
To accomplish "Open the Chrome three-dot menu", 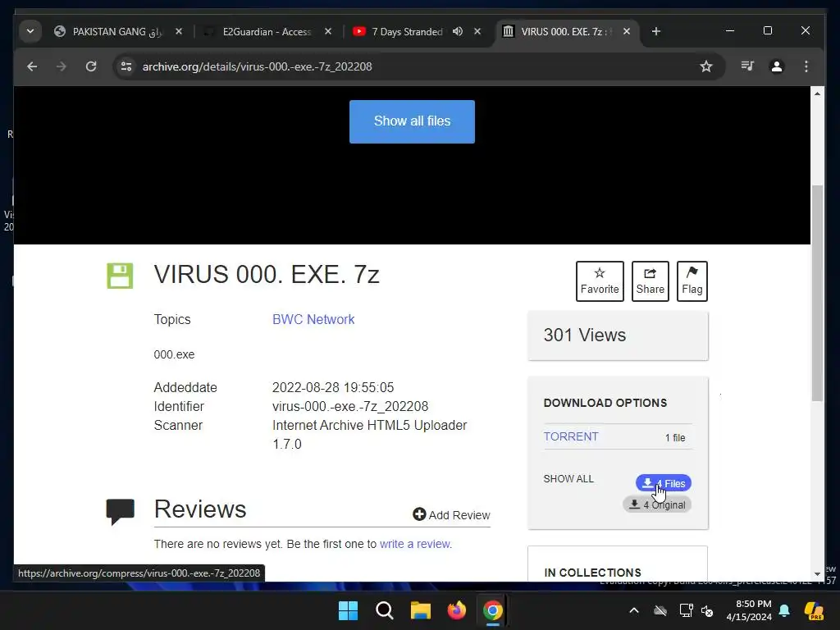I will (x=806, y=66).
